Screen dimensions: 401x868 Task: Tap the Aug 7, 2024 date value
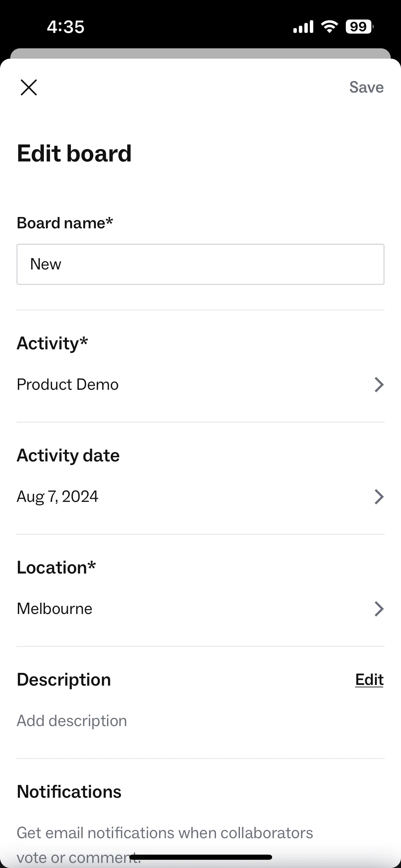(x=58, y=497)
